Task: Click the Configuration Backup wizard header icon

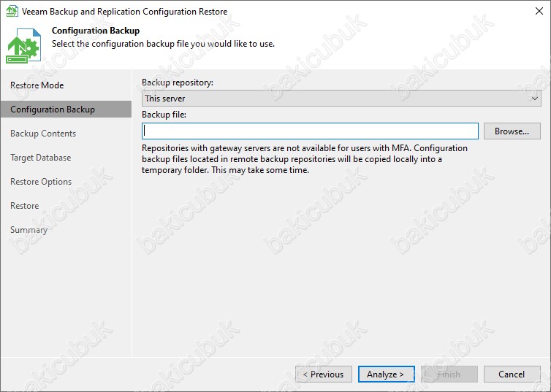Action: pos(23,46)
